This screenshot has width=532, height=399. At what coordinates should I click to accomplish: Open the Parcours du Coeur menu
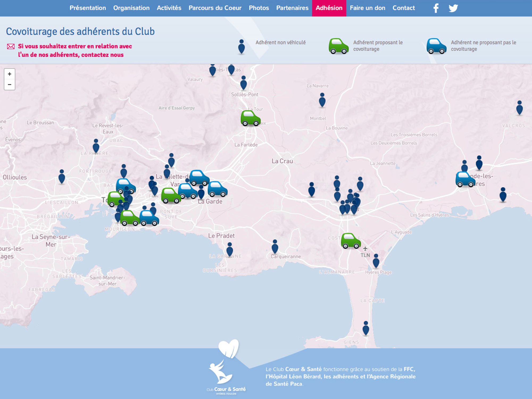tap(215, 8)
